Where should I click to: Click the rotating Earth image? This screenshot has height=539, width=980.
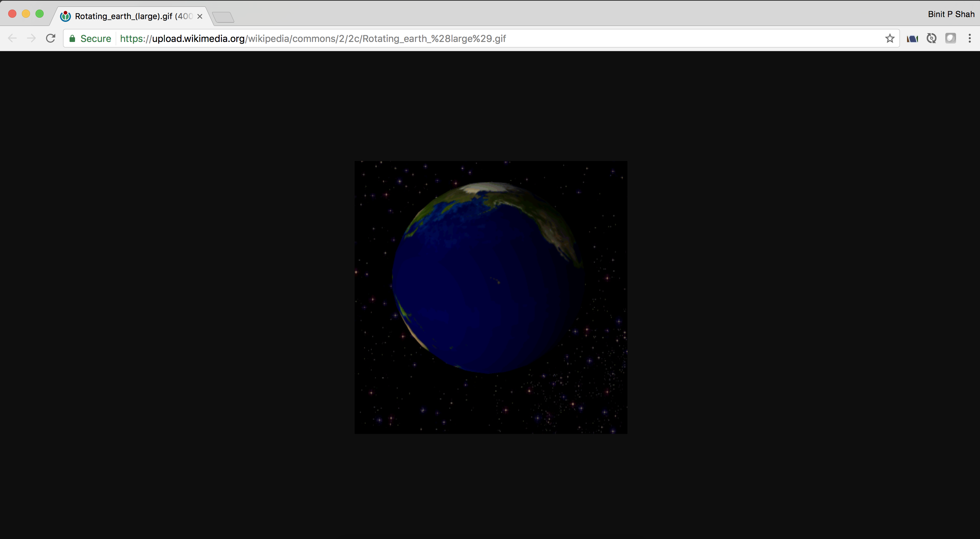click(491, 297)
